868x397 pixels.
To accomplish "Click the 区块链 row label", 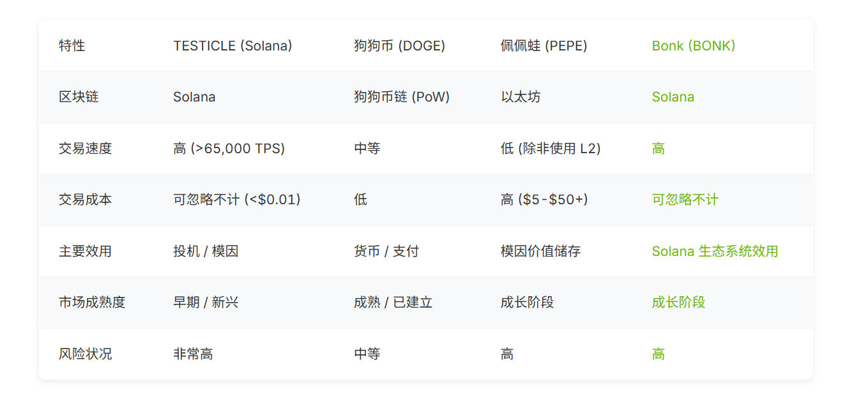I will (79, 97).
